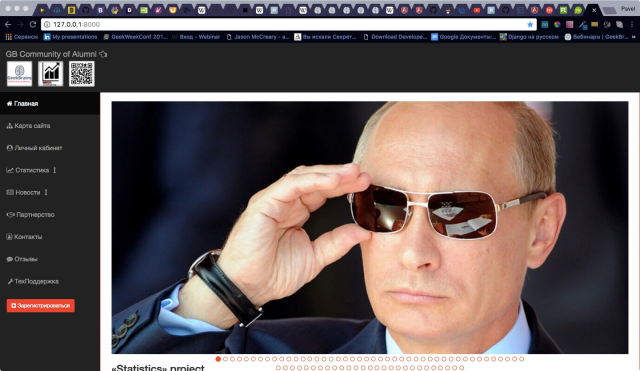This screenshot has height=371, width=640.
Task: Open the Главная sidebar item
Action: coord(49,104)
